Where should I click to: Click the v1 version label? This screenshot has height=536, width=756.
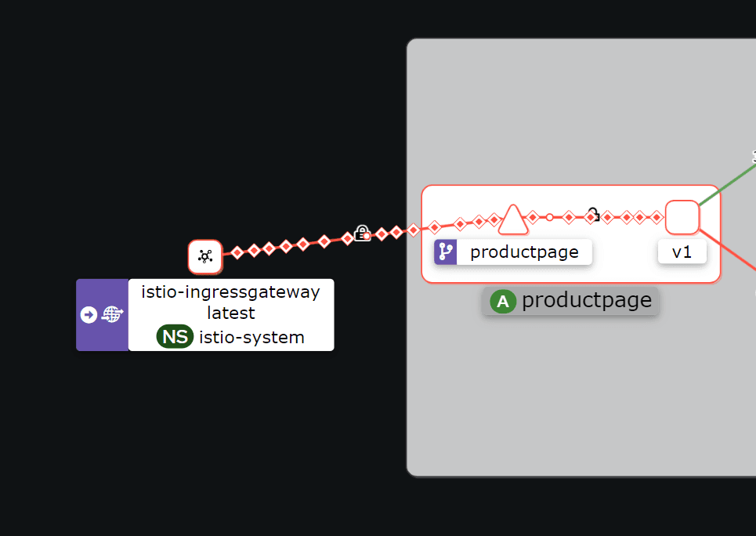coord(682,252)
